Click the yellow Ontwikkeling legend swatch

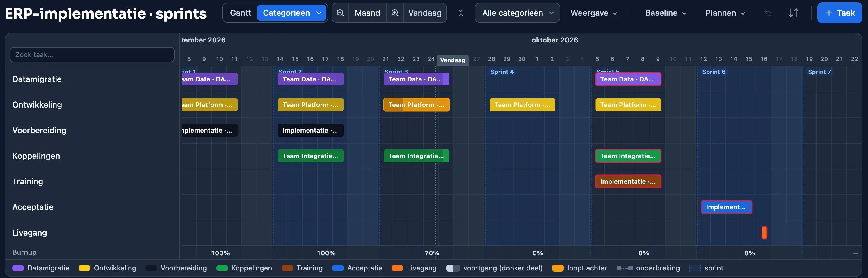84,268
